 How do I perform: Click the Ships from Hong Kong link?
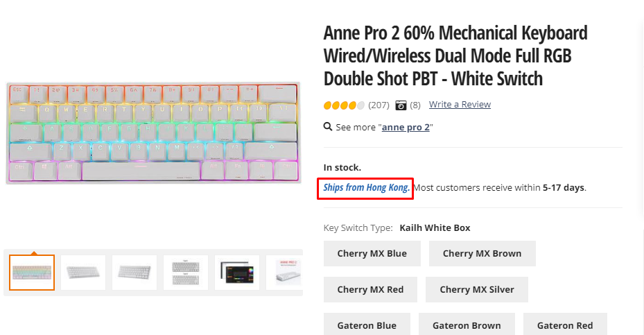point(366,188)
